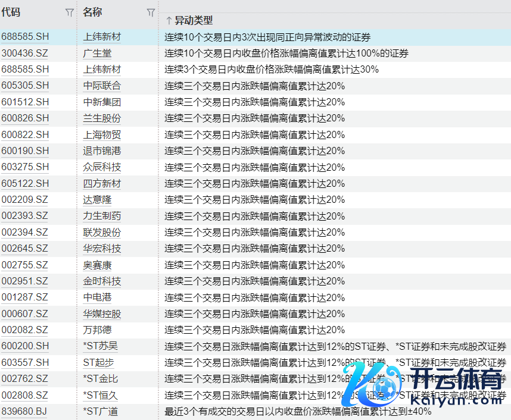Open the 兰生股份 stock link

(102, 118)
